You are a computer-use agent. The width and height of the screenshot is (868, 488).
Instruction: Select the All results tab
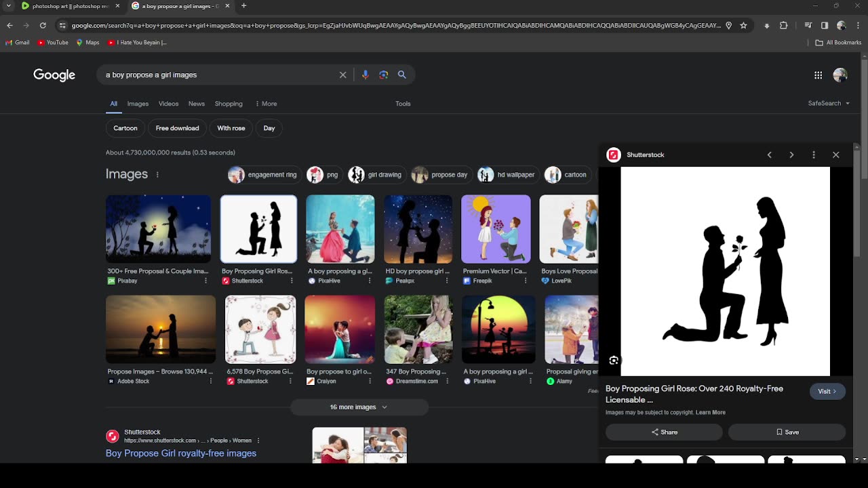(114, 104)
